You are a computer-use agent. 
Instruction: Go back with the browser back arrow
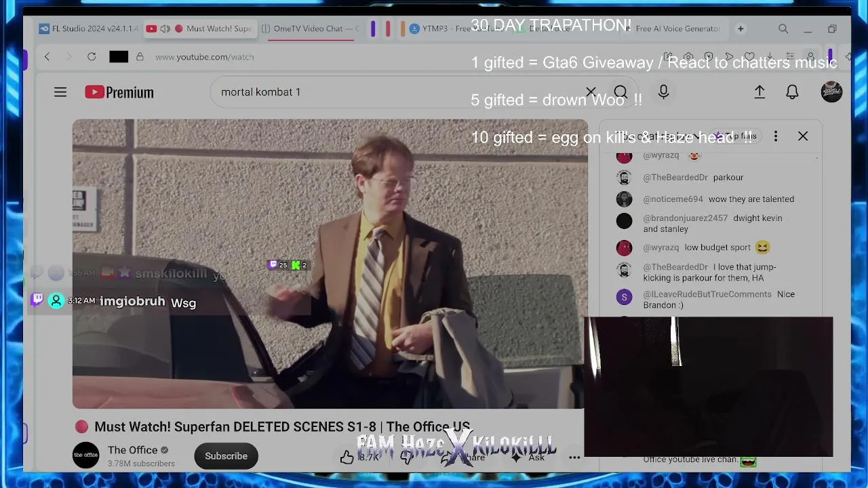click(x=47, y=57)
